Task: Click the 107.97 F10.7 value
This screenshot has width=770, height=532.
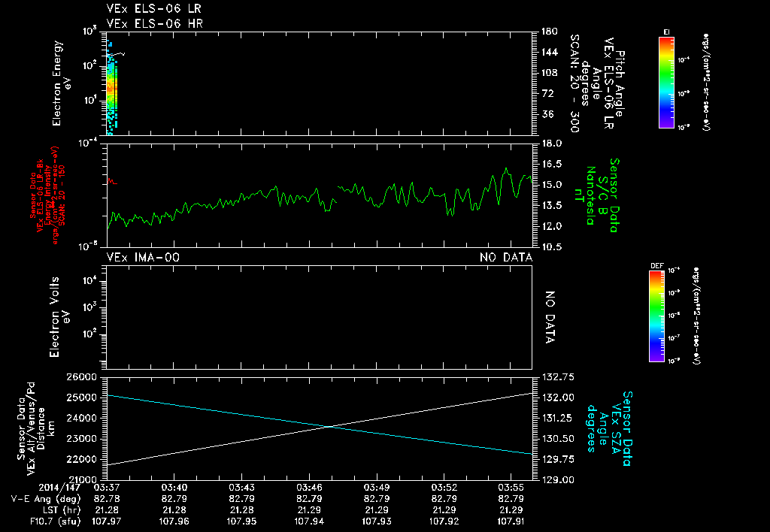Action: pyautogui.click(x=107, y=521)
